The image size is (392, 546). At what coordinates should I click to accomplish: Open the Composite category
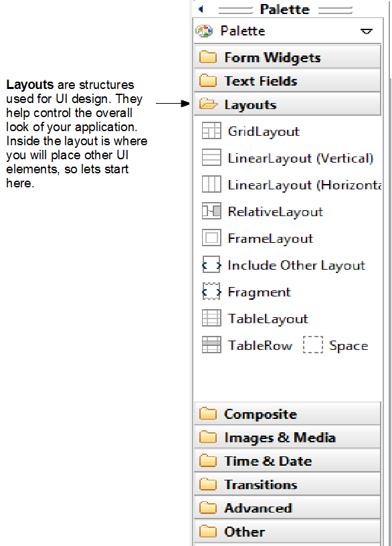[287, 414]
